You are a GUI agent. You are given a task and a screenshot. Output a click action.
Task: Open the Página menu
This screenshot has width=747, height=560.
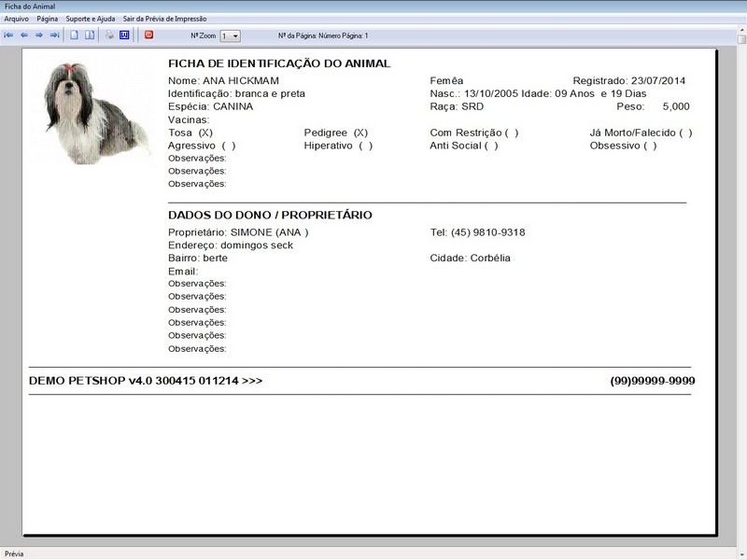pos(49,16)
